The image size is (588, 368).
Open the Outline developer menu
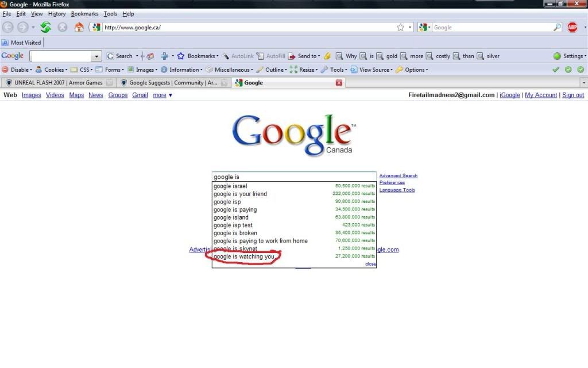(271, 70)
